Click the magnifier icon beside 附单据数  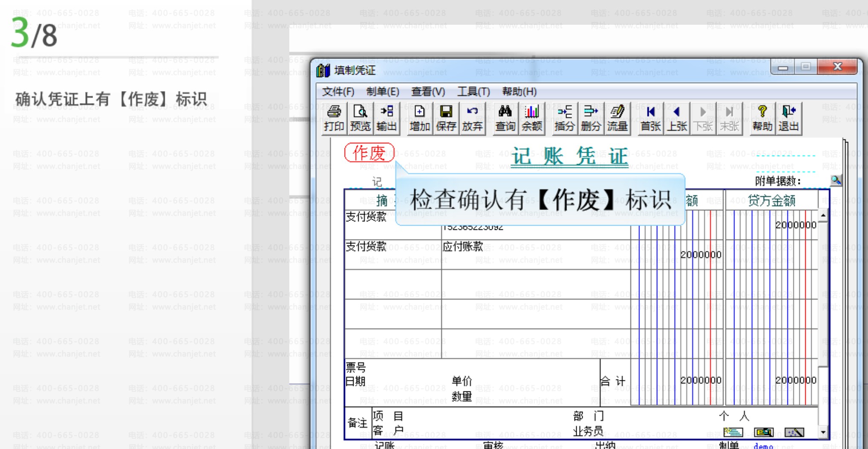point(836,181)
